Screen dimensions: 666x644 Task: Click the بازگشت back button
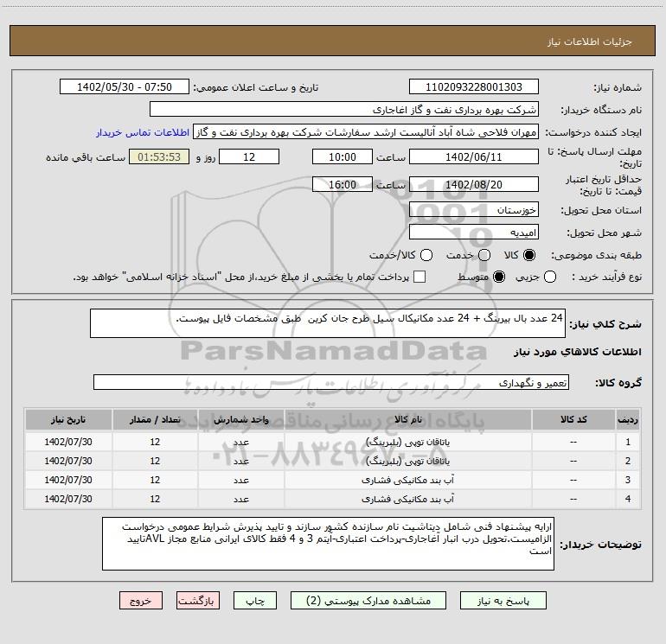pyautogui.click(x=198, y=601)
